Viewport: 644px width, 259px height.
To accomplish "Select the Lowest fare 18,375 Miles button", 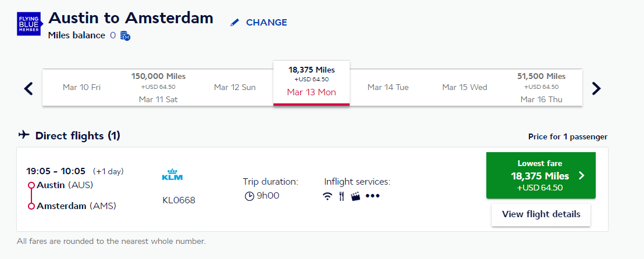I will (x=540, y=175).
